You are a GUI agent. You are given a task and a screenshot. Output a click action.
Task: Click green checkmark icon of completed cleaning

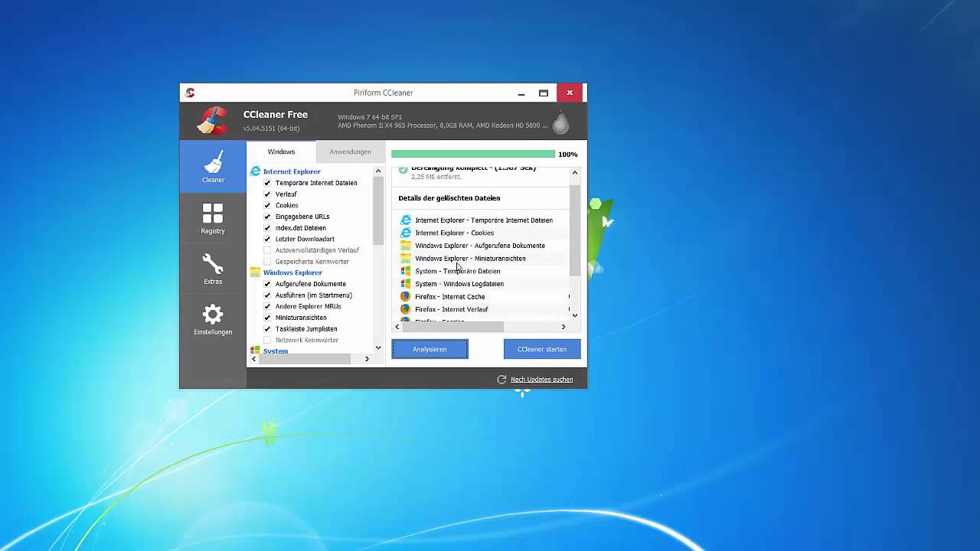(403, 169)
